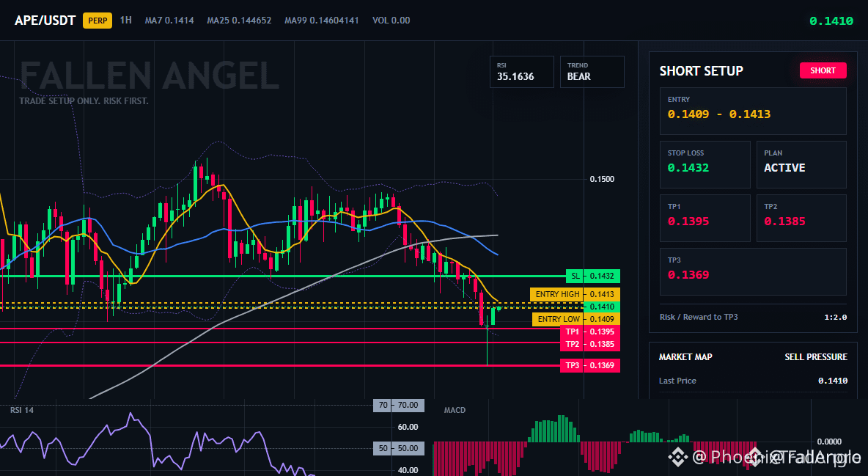Click the TREND BEAR box
The width and height of the screenshot is (868, 476).
coord(592,72)
